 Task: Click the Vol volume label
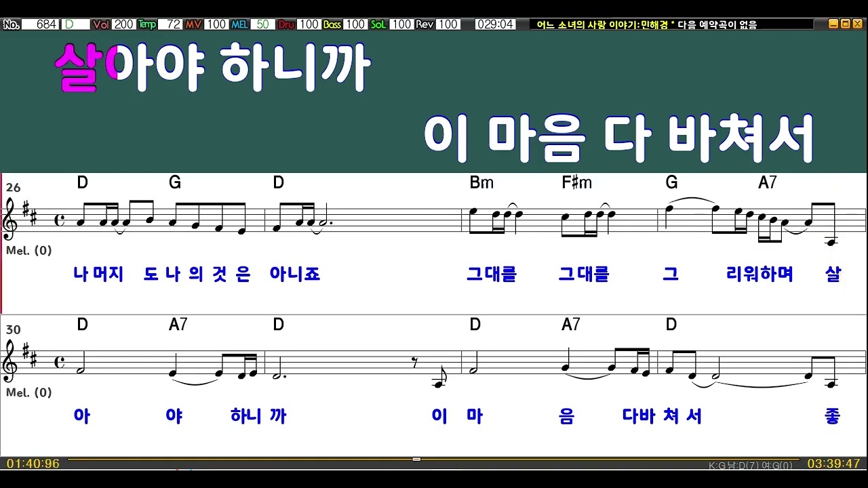(102, 24)
